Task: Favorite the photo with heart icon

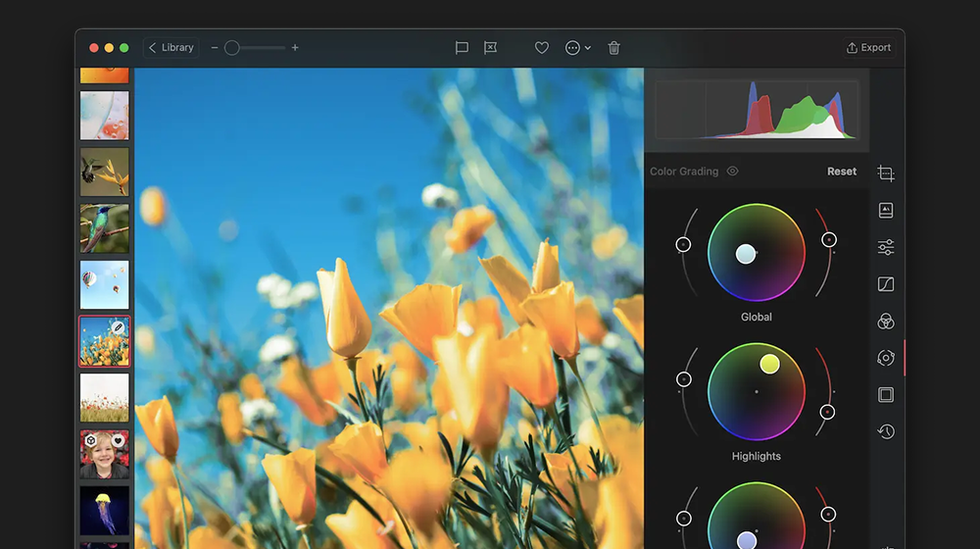Action: click(x=542, y=47)
